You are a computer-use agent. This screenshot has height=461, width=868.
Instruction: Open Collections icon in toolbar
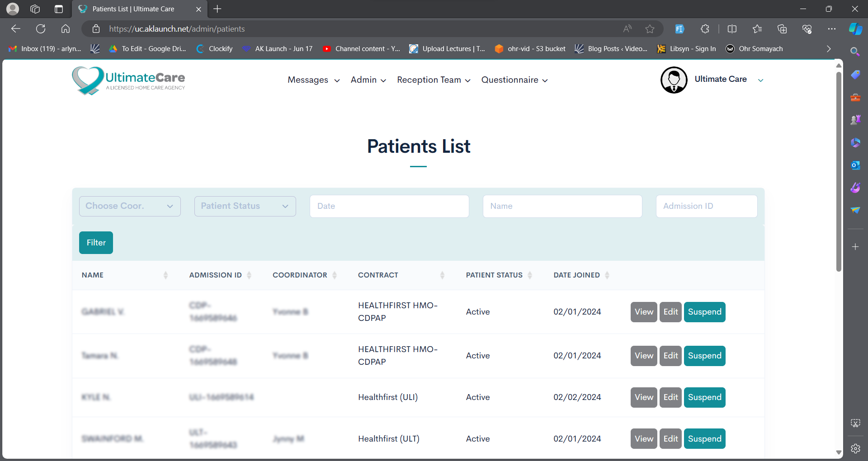point(782,29)
